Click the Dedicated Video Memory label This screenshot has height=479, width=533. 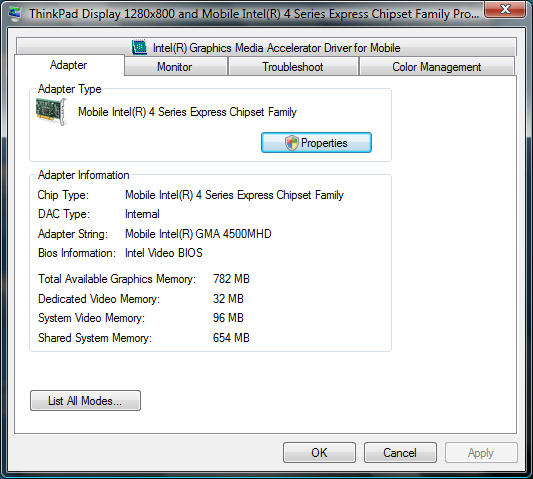pos(99,298)
